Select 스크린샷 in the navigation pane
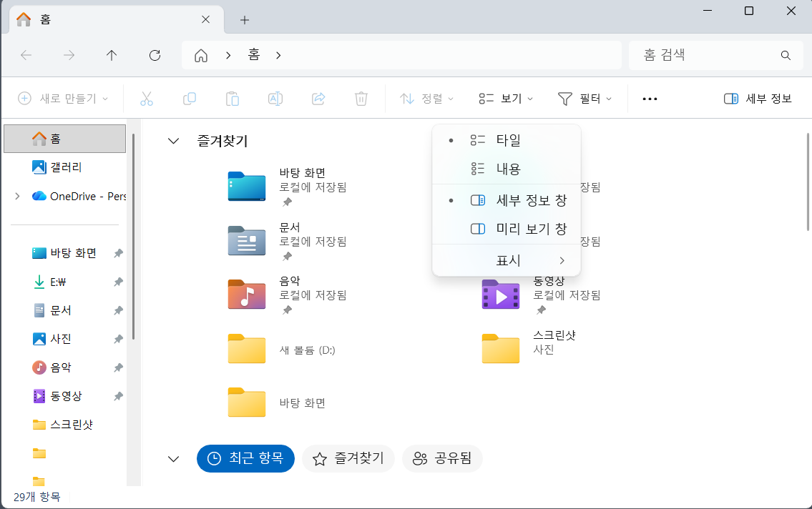This screenshot has width=812, height=509. pos(64,425)
